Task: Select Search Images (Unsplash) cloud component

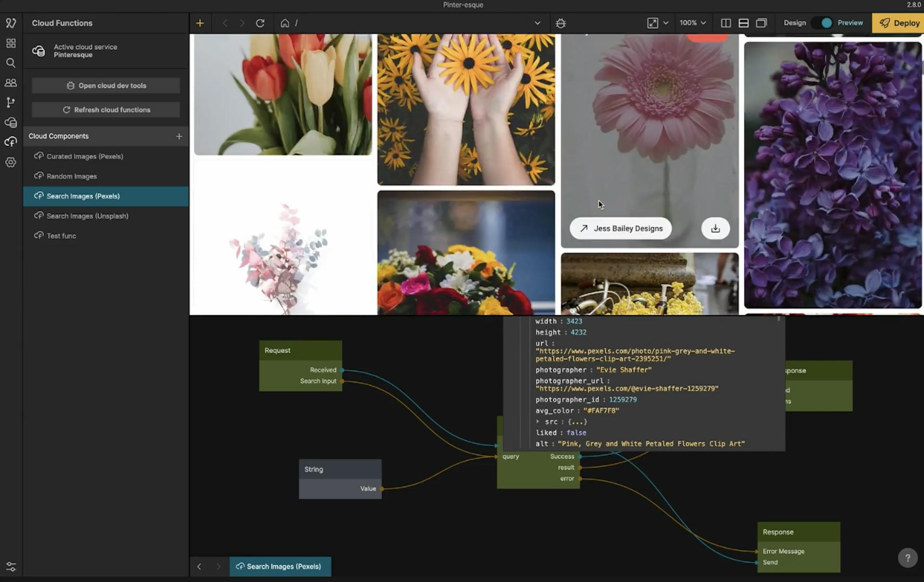Action: point(87,216)
